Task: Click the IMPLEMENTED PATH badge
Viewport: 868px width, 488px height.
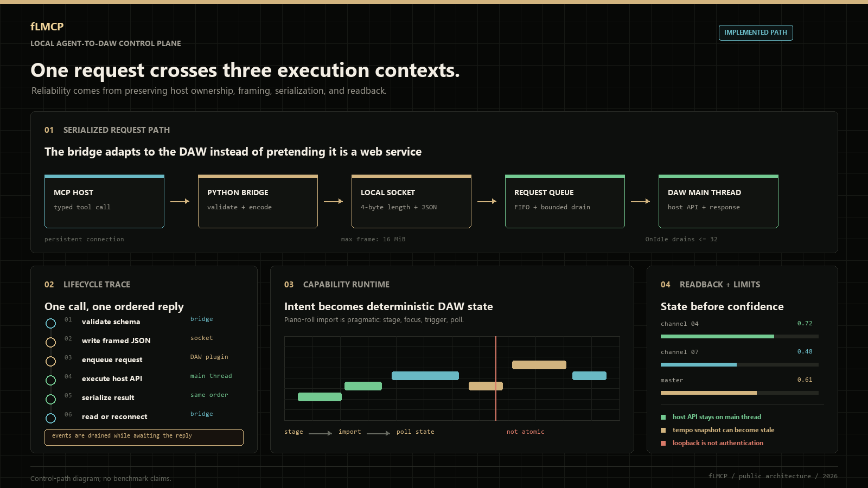Action: tap(756, 33)
